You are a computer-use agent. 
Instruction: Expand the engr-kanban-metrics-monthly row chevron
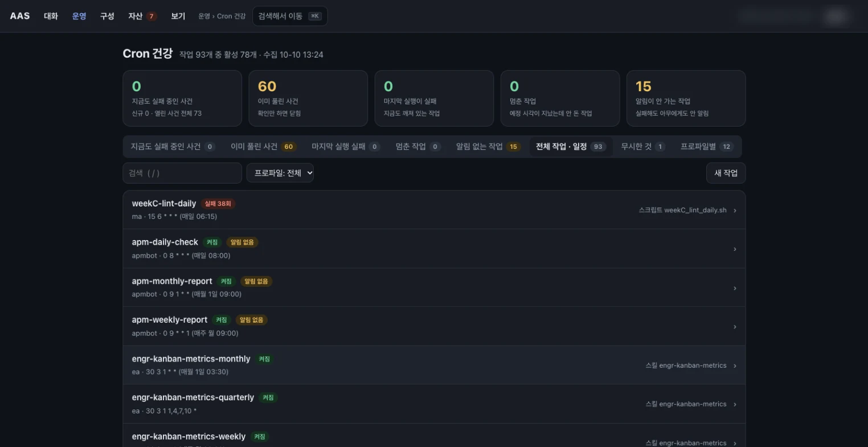[735, 365]
